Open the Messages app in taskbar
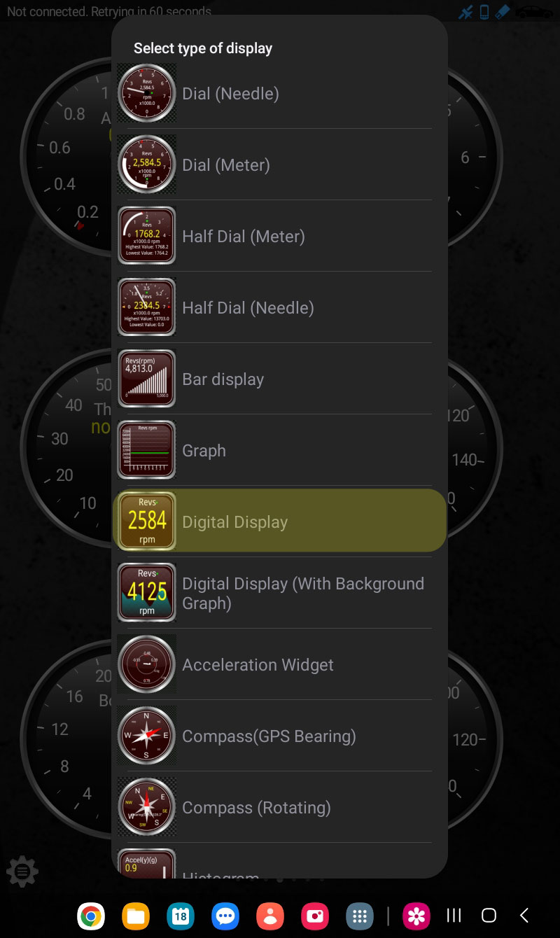The image size is (560, 938). coord(225,916)
